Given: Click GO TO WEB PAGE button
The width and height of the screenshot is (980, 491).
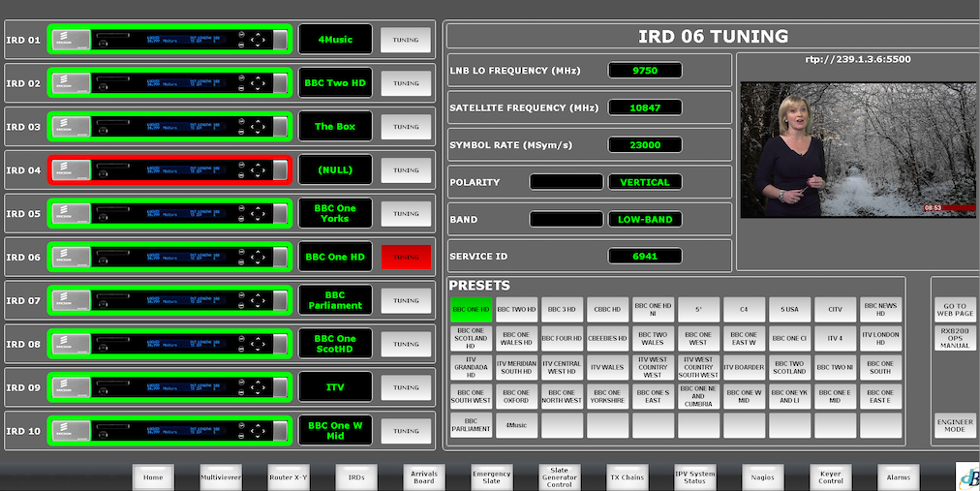Looking at the screenshot, I should click(x=955, y=310).
